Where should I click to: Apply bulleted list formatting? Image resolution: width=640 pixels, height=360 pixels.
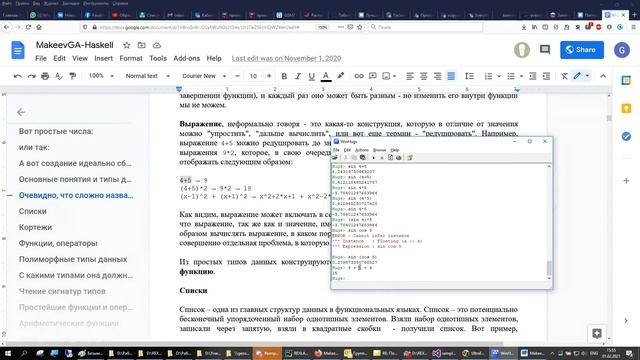pyautogui.click(x=511, y=76)
